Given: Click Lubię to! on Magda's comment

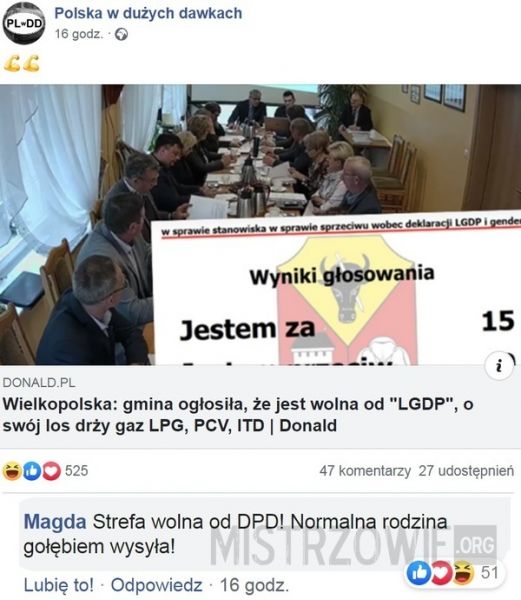Looking at the screenshot, I should [59, 585].
